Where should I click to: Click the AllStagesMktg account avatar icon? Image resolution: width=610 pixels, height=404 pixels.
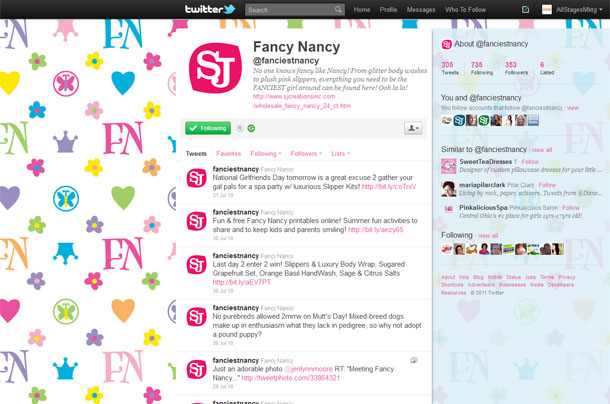coord(547,9)
